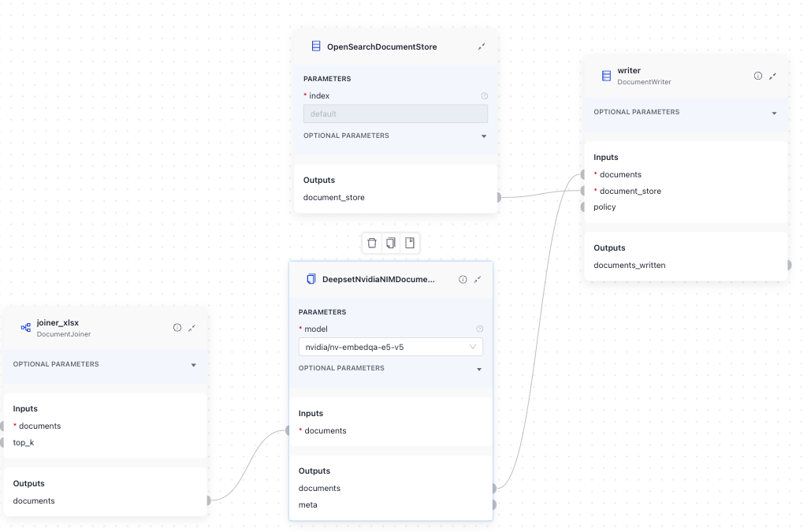Screen dimensions: 811x532
Task: Click the document store icon beside OpenSearchDocumentStore title
Action: click(315, 47)
